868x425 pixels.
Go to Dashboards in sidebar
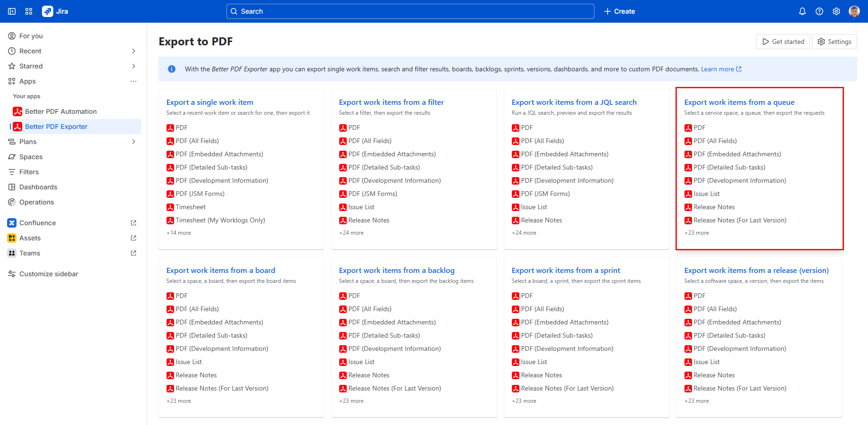click(38, 187)
